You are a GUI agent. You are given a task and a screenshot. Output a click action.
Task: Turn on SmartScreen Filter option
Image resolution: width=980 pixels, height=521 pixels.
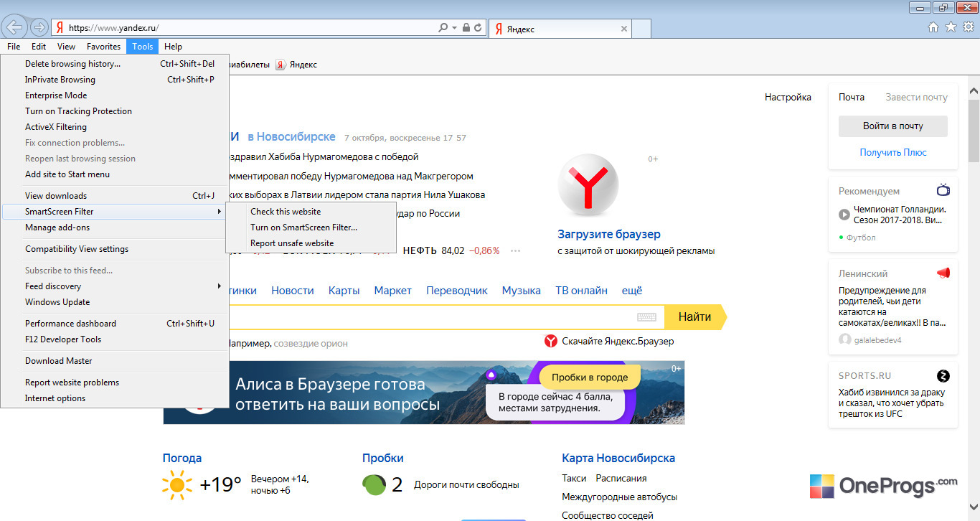311,227
